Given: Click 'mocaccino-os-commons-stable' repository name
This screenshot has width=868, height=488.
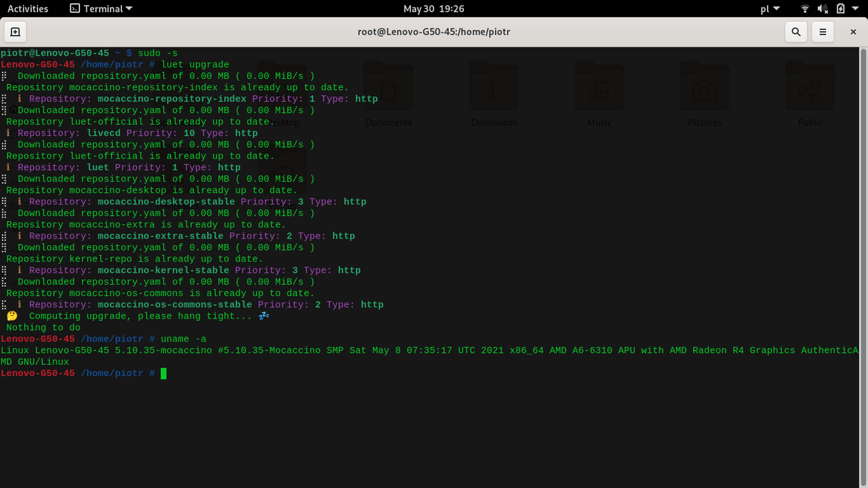Looking at the screenshot, I should [174, 305].
